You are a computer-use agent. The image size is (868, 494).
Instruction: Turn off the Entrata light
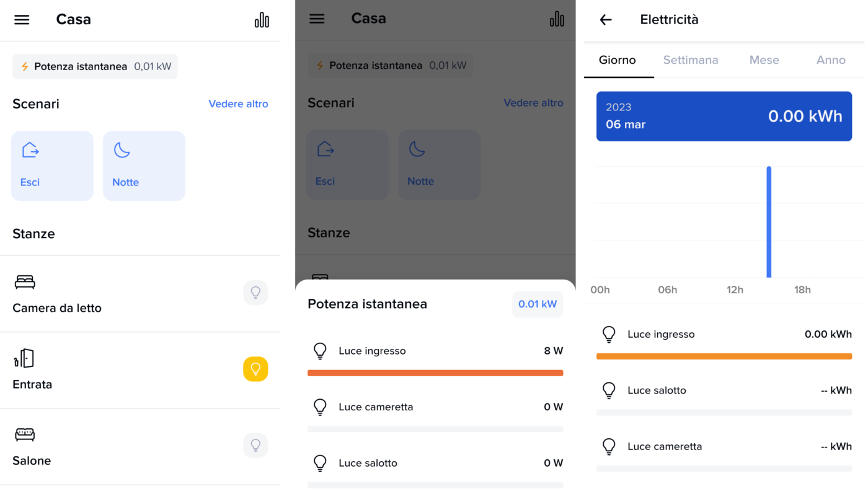pyautogui.click(x=255, y=369)
